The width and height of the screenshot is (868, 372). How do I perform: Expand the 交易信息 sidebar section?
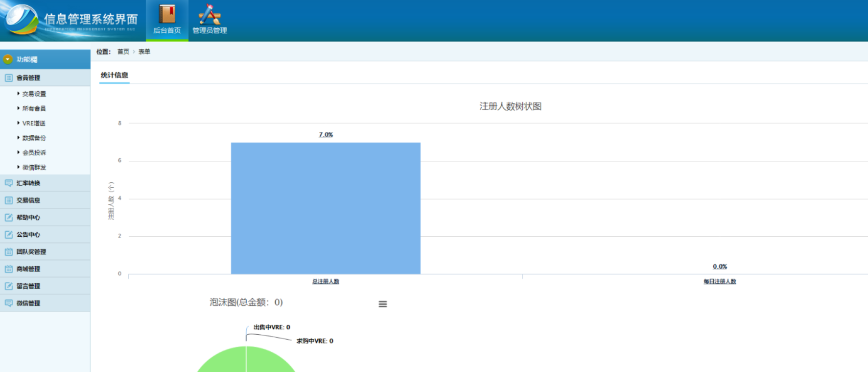(x=28, y=200)
